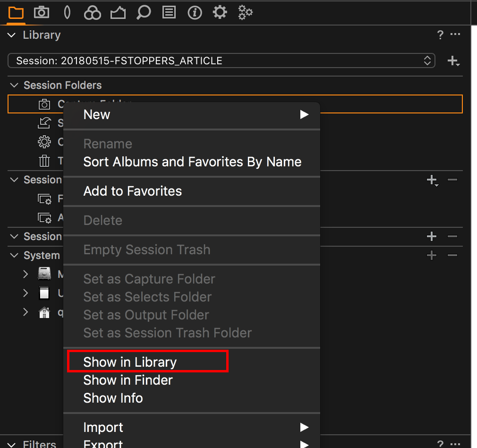Open the Exposure tool tab histogram icon

click(118, 13)
